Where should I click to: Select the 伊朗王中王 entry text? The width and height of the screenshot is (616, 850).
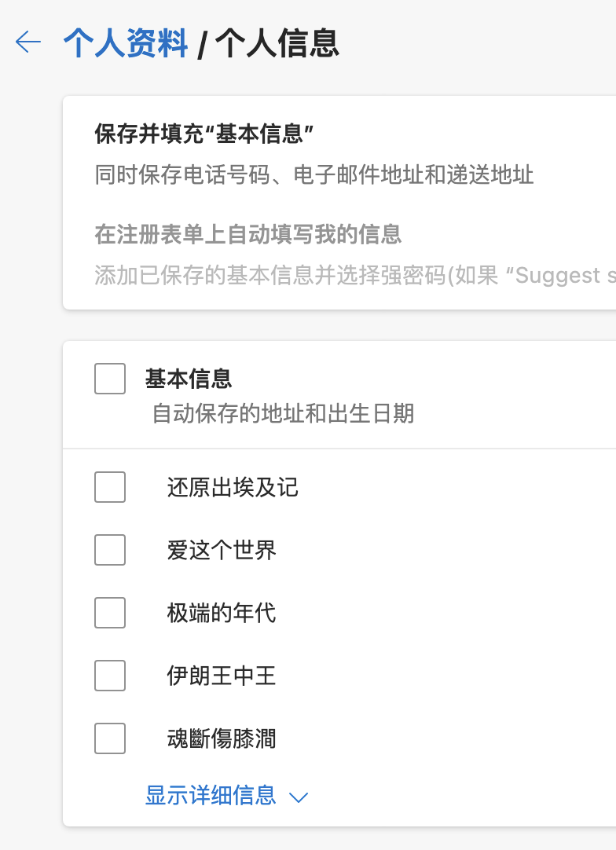click(x=222, y=676)
